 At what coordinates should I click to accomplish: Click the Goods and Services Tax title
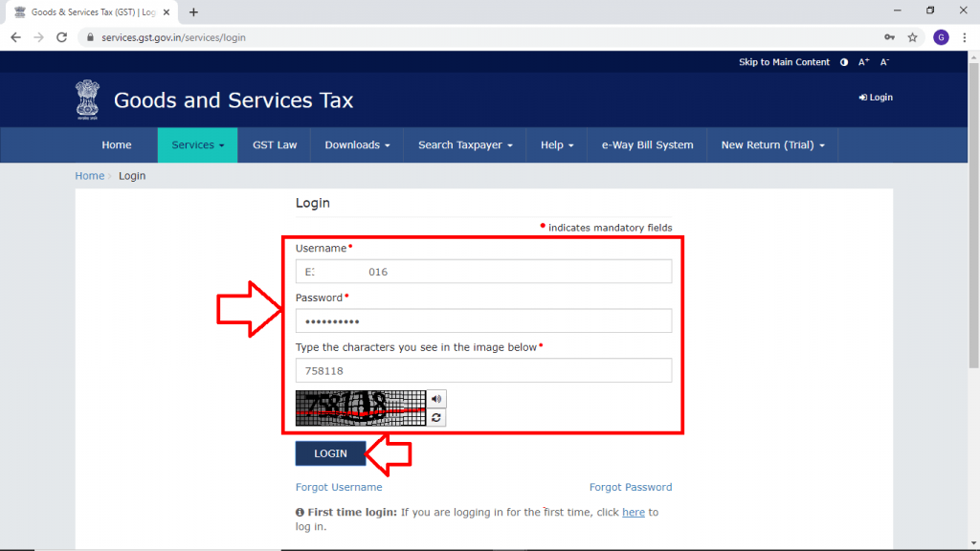[234, 99]
